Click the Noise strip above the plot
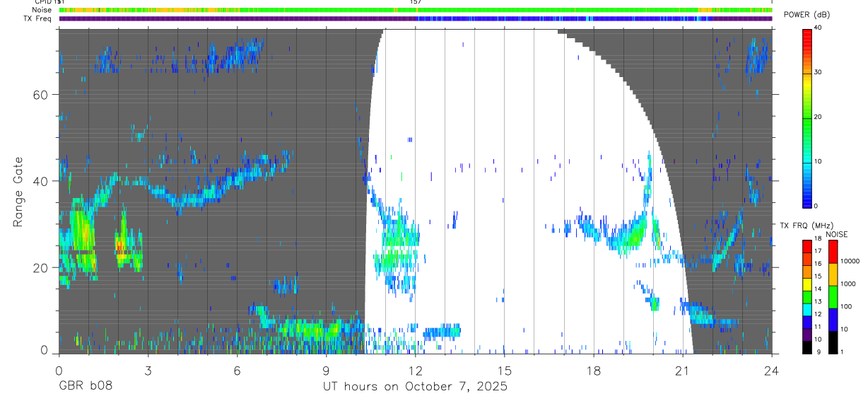The image size is (868, 401). pos(416,10)
